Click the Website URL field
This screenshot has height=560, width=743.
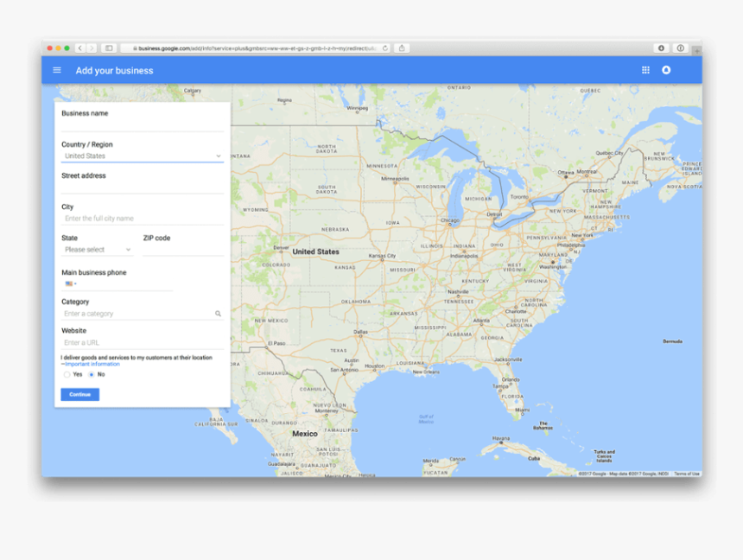pos(143,342)
